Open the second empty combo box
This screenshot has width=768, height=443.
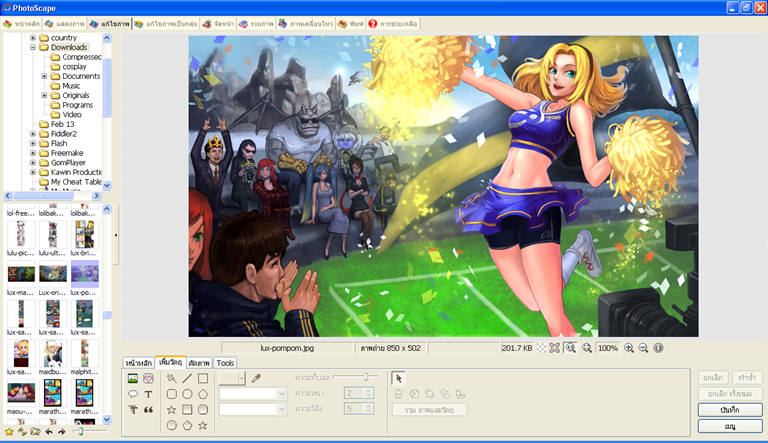(253, 410)
